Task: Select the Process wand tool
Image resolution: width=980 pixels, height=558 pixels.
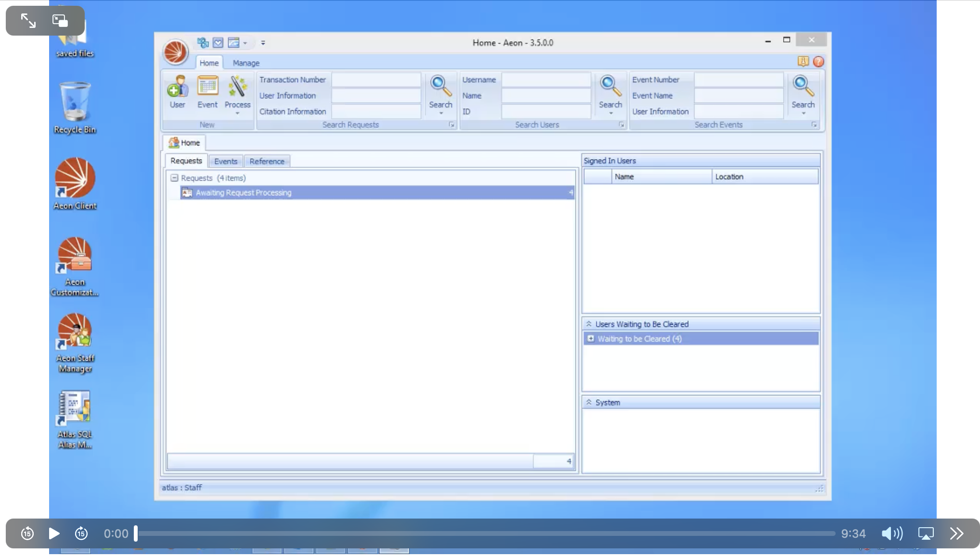Action: [x=238, y=89]
